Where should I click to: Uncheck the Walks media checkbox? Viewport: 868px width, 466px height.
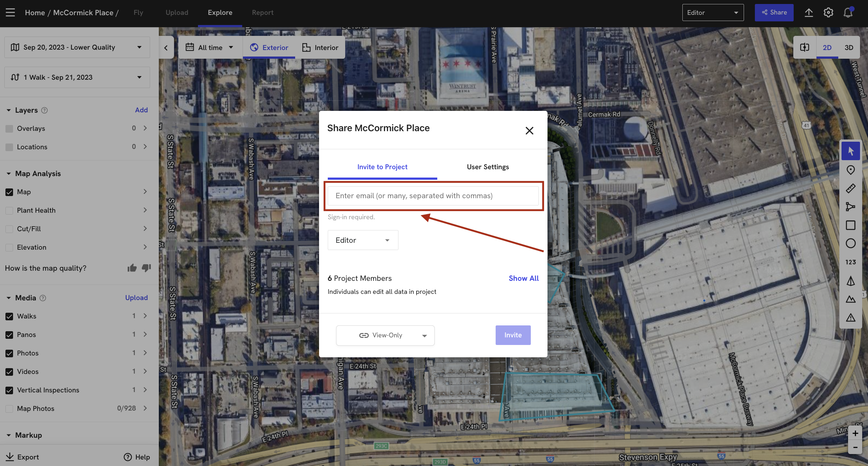point(9,316)
